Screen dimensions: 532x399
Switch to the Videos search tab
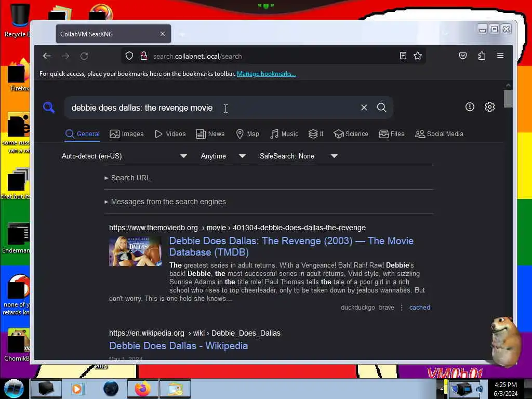pos(170,134)
